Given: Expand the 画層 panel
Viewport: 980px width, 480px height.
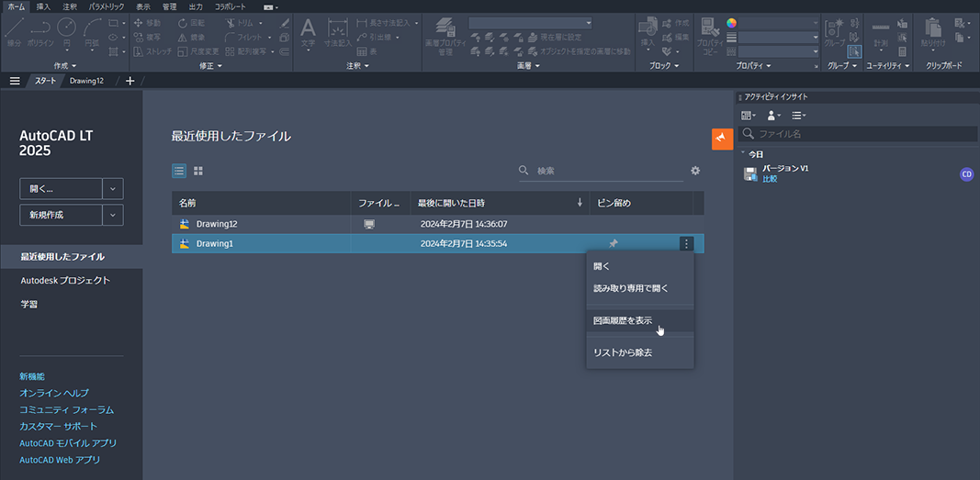Looking at the screenshot, I should click(x=529, y=65).
